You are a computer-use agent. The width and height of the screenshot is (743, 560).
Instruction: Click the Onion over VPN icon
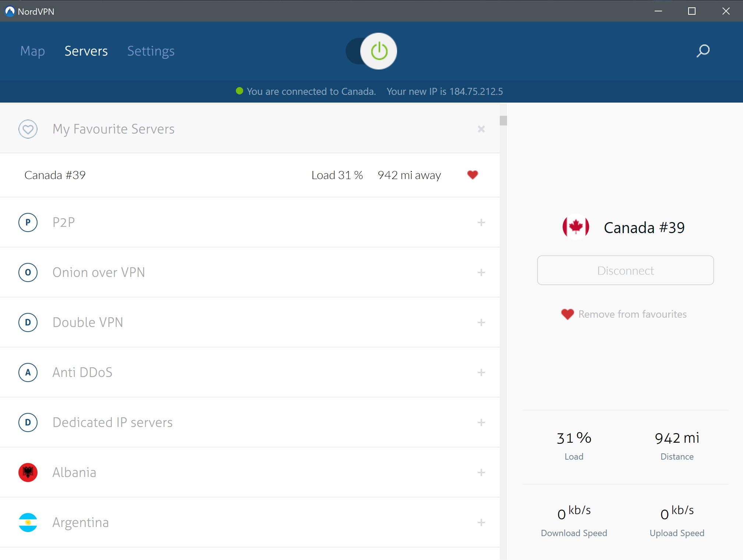pos(28,272)
